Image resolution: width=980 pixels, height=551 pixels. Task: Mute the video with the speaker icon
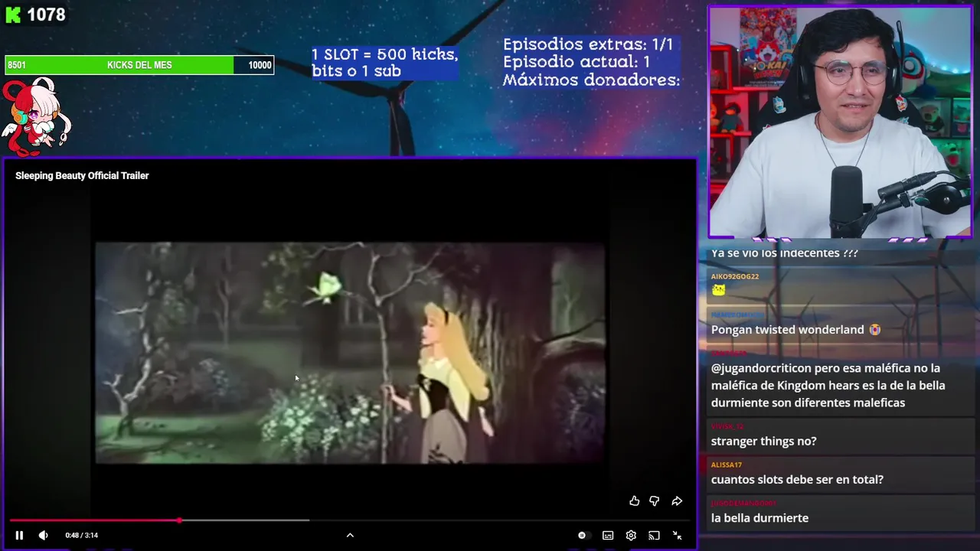pyautogui.click(x=43, y=536)
